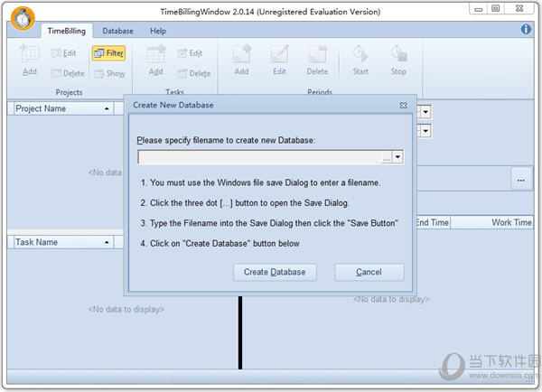Click the Work Time column header
Screen dimensions: 542x392
pyautogui.click(x=491, y=222)
